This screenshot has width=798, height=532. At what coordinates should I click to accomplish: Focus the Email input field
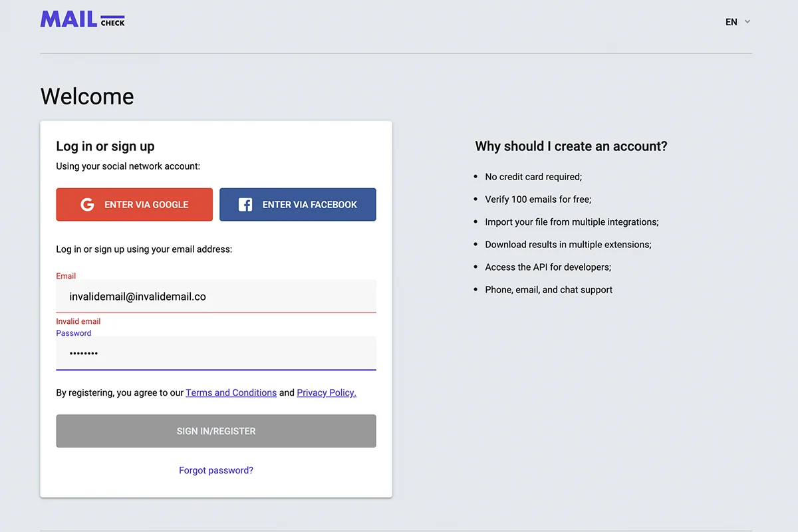click(216, 297)
